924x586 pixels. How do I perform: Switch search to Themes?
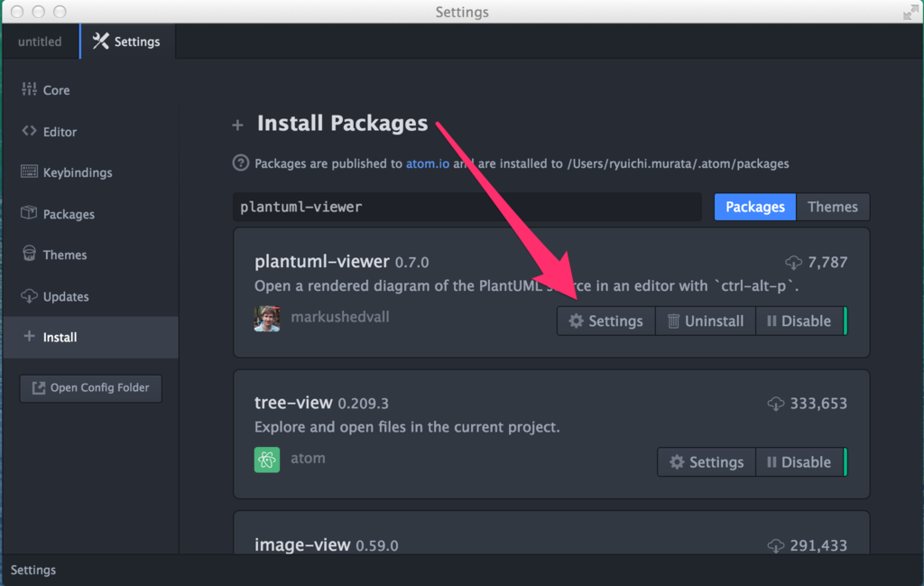[x=832, y=207]
